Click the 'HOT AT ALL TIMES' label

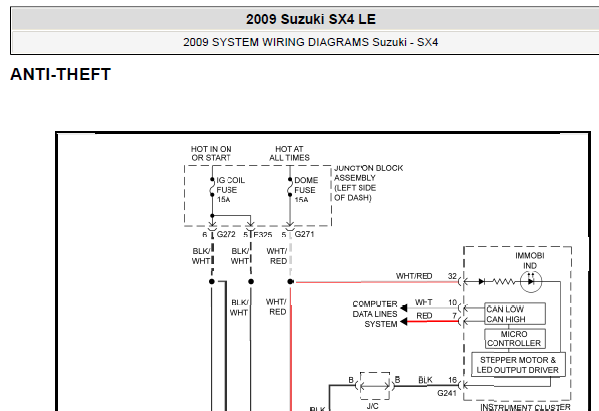289,153
